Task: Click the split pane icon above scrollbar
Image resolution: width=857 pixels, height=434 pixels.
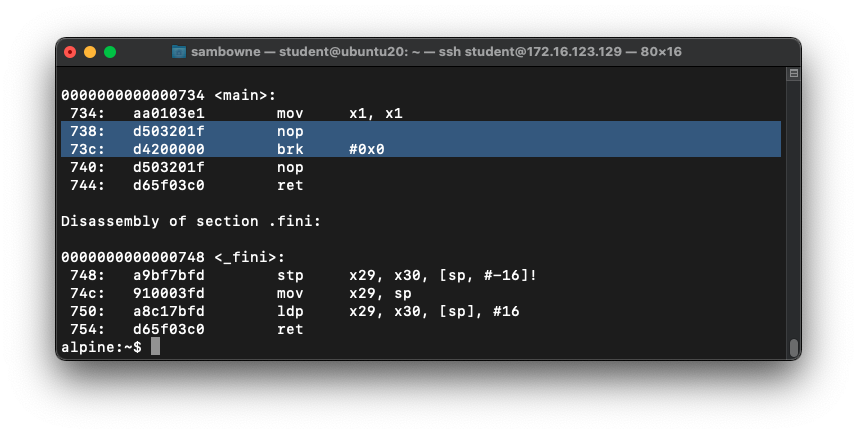Action: [793, 74]
